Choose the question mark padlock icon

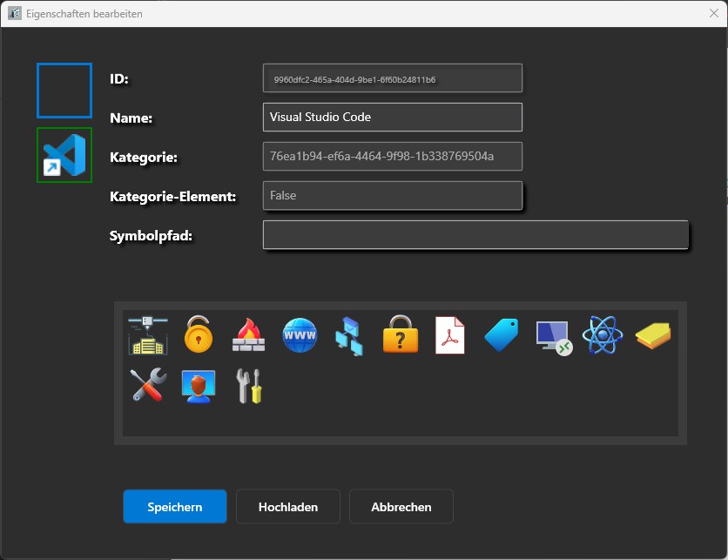click(400, 334)
